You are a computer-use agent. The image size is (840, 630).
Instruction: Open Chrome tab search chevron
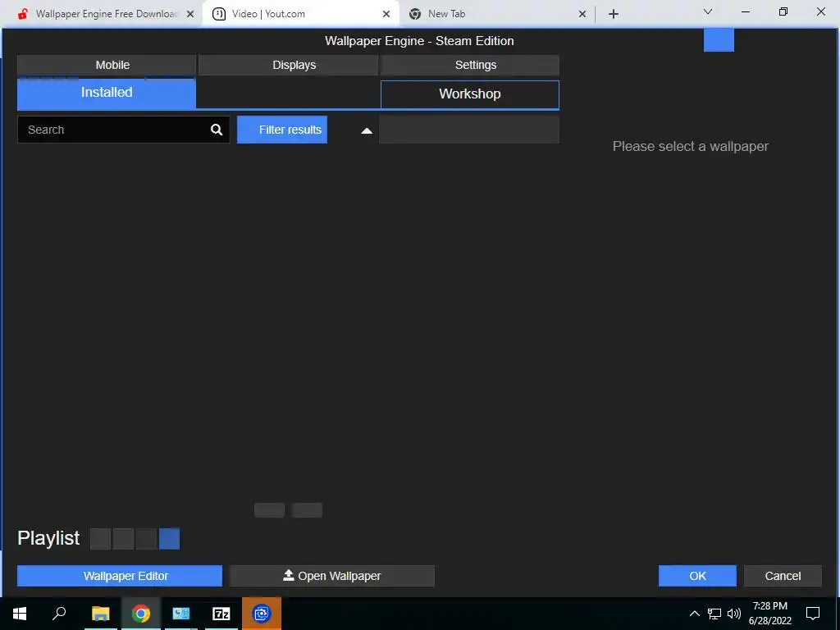tap(708, 11)
